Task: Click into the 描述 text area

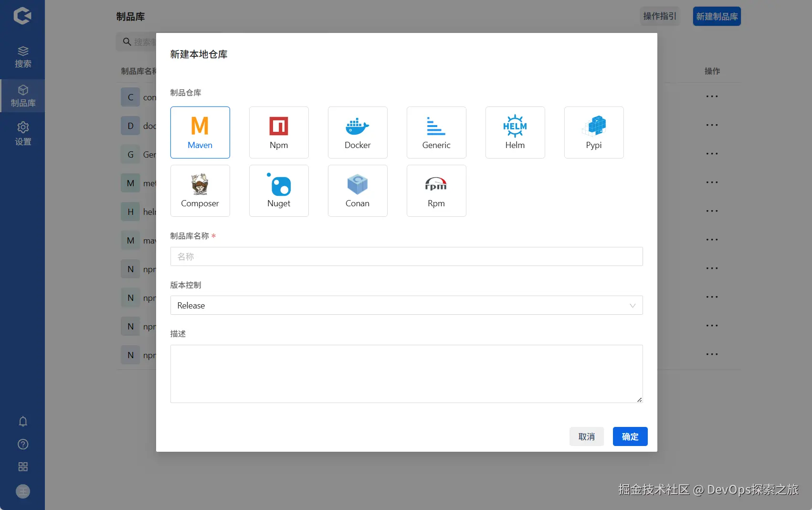Action: coord(407,374)
